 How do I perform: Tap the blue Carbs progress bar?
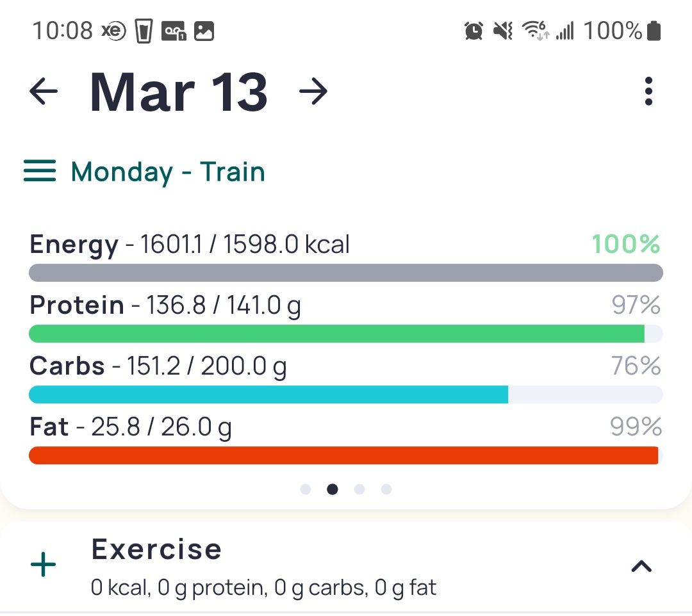click(x=345, y=394)
